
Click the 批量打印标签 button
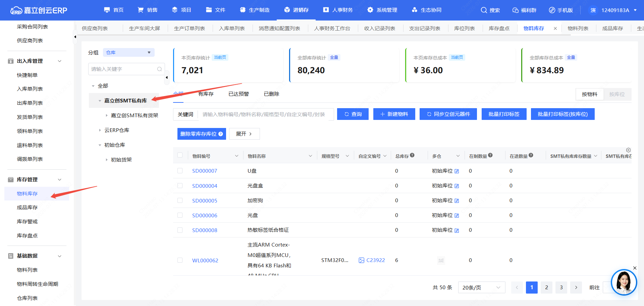tap(504, 114)
